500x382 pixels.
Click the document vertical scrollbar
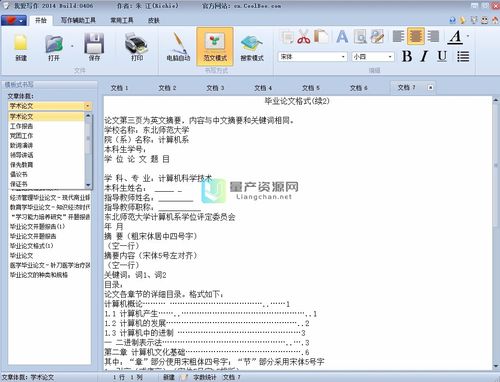(496, 233)
